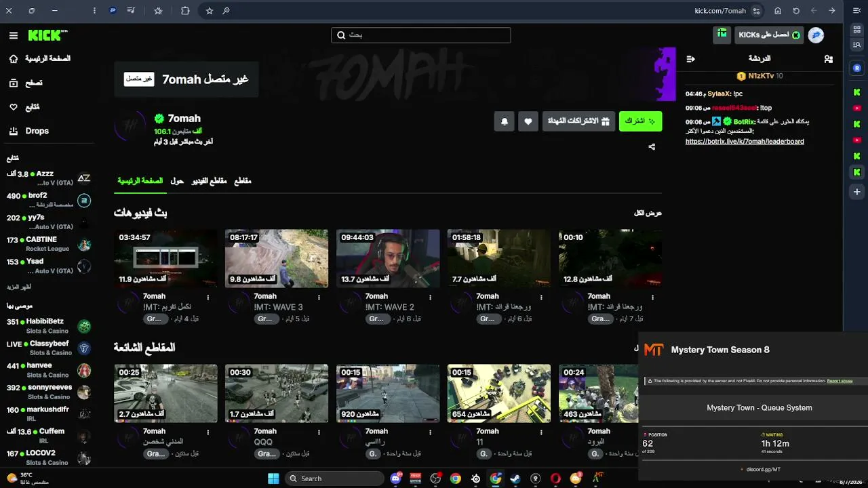This screenshot has width=868, height=488.
Task: Open the 'مقاطع الفيديو' videos tab
Action: (x=209, y=181)
